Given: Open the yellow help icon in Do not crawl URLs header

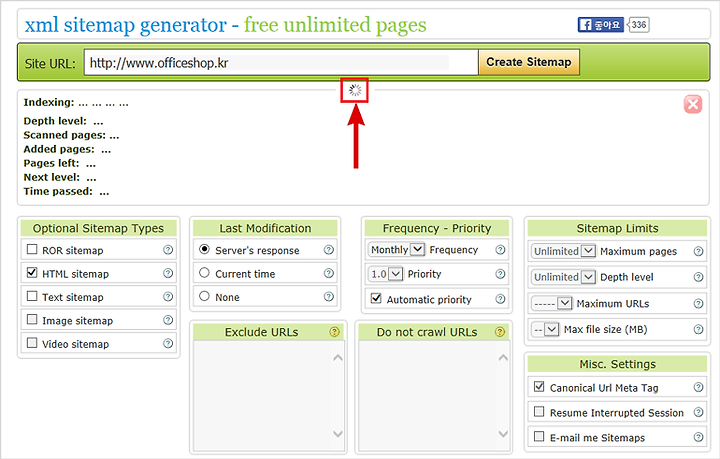Looking at the screenshot, I should 500,331.
